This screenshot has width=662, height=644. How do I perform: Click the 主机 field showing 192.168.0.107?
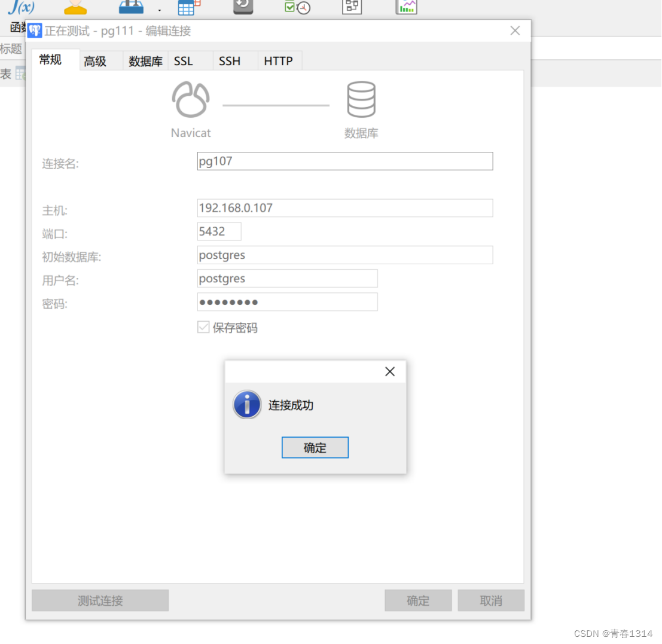tap(345, 208)
